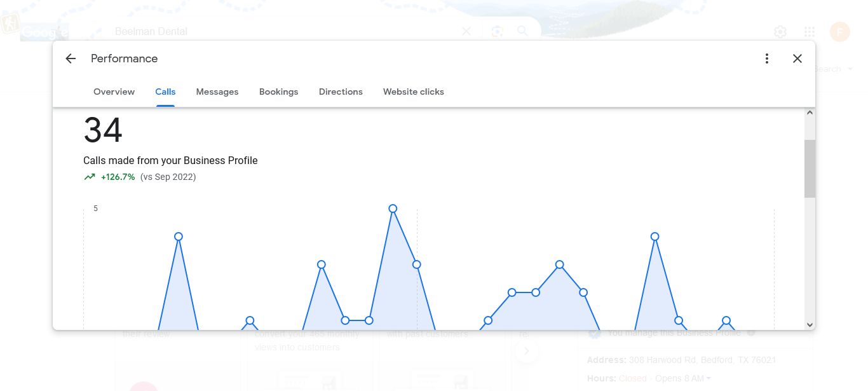Click the carousel next chevron button

[527, 351]
